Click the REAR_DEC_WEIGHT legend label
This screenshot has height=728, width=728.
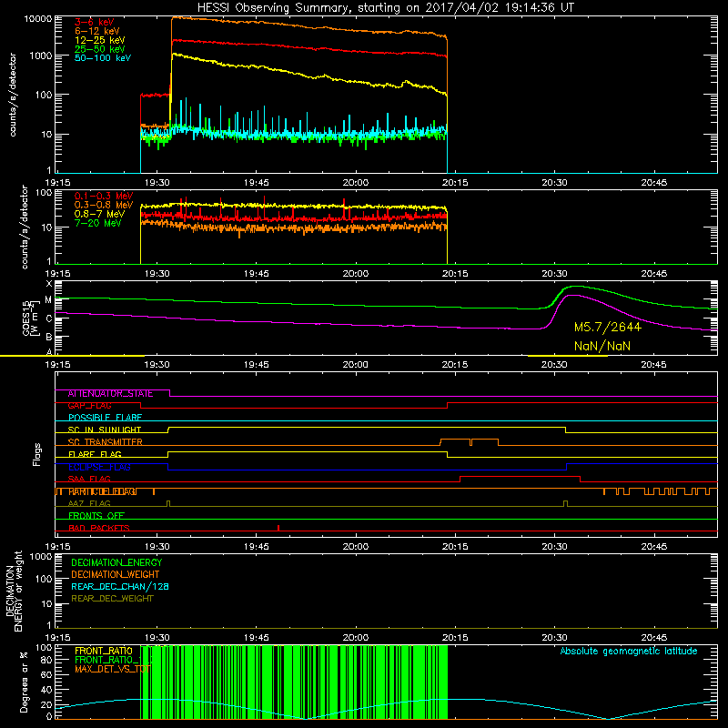(112, 599)
